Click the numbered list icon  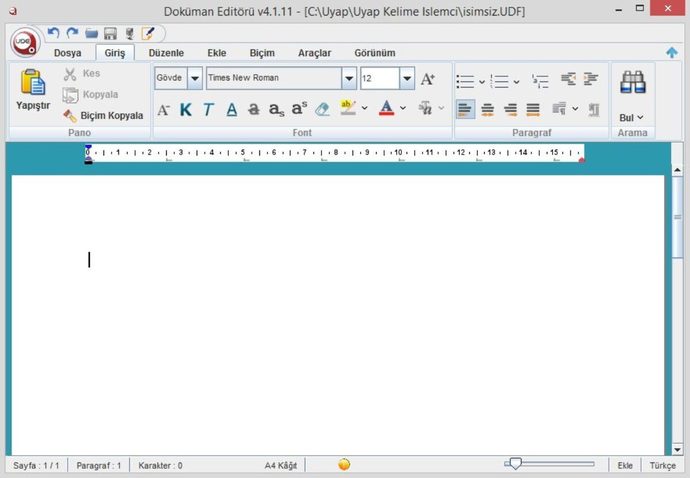click(499, 81)
